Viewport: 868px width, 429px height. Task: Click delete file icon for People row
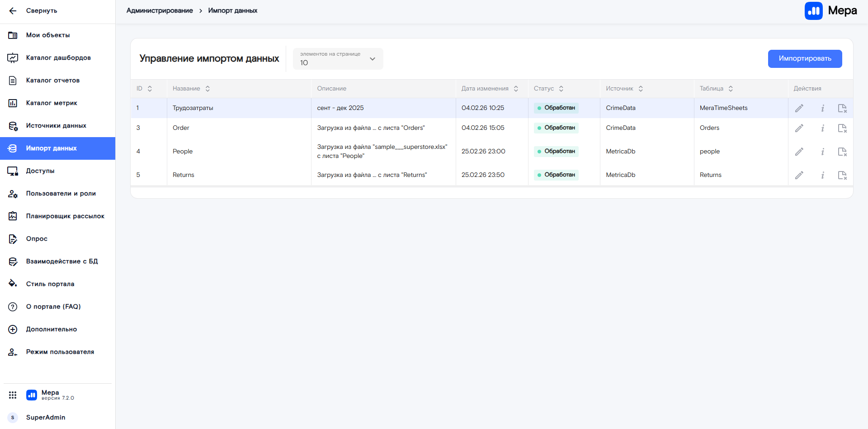point(842,152)
